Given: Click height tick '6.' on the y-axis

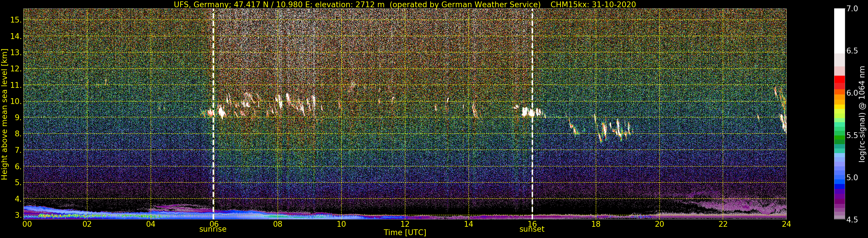Looking at the screenshot, I should pos(18,167).
